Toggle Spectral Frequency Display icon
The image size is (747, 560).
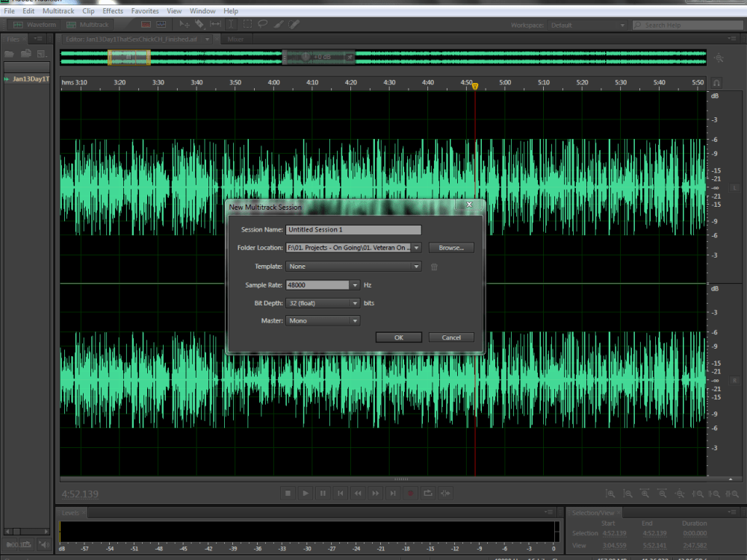[x=146, y=25]
